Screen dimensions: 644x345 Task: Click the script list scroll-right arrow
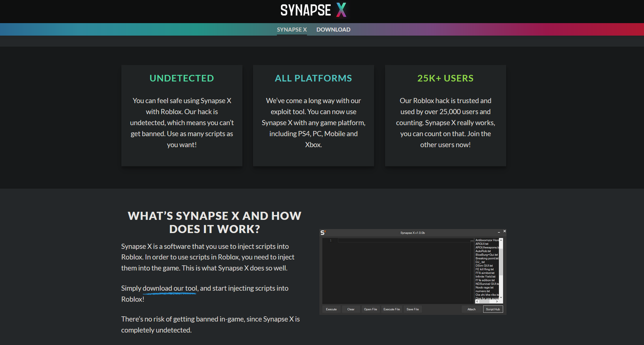coord(497,301)
